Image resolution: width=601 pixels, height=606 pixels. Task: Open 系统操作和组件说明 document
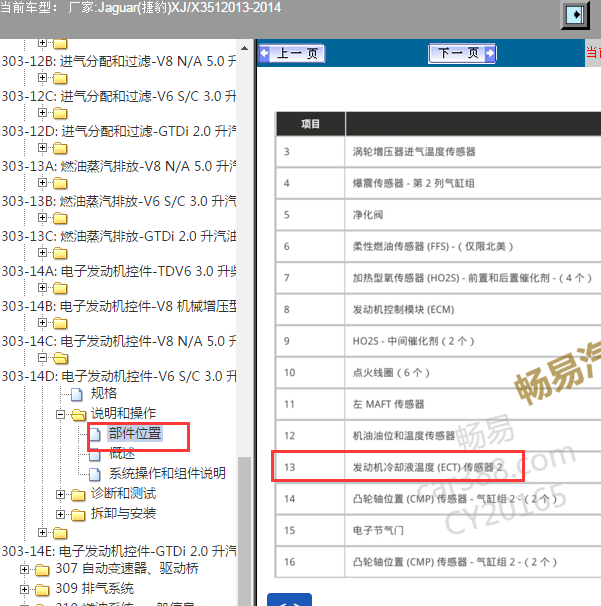[x=167, y=473]
